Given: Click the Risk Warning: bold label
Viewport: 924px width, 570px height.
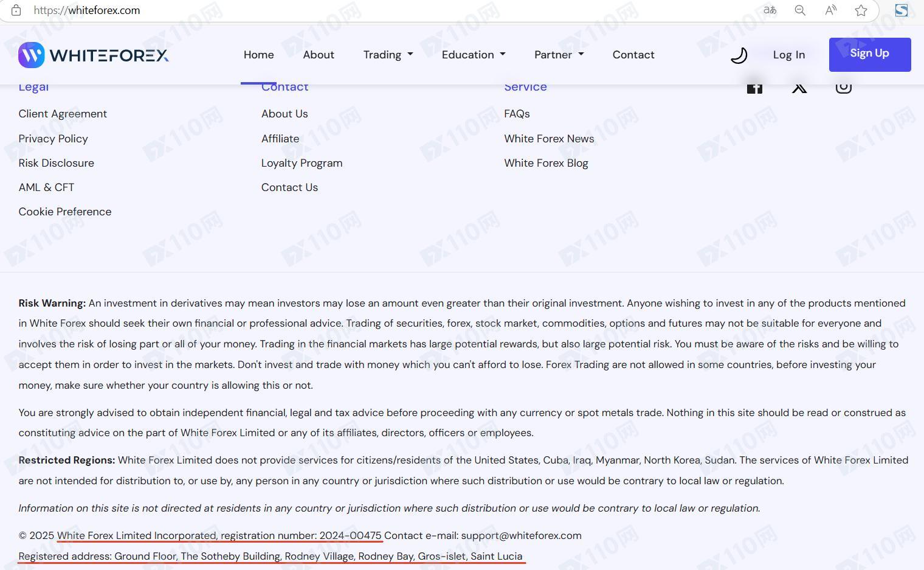Looking at the screenshot, I should tap(52, 303).
